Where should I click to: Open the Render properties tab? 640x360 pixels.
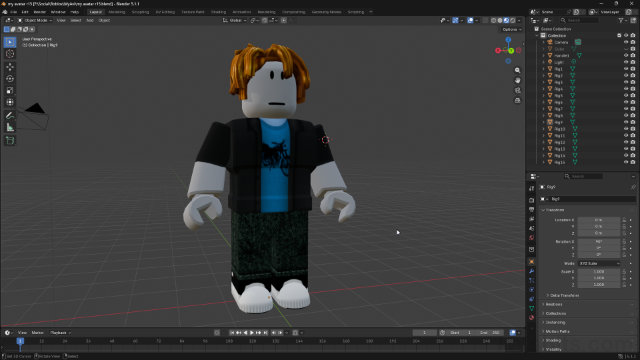click(531, 200)
